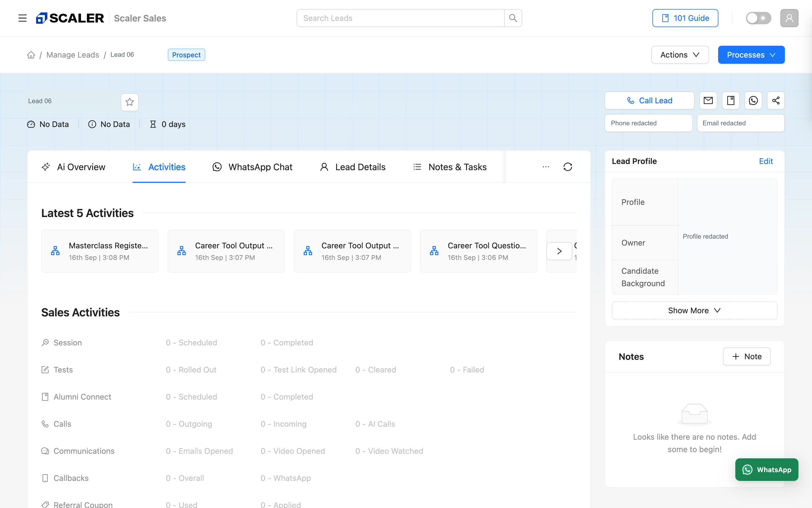Click the Phone redacted field
Viewport: 812px width, 508px height.
[648, 123]
